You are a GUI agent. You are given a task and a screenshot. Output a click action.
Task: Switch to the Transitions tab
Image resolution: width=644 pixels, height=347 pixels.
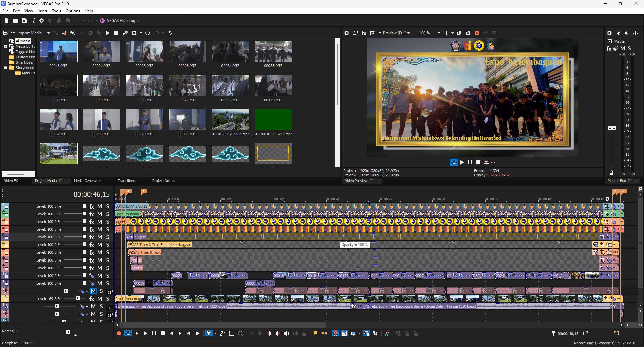127,181
